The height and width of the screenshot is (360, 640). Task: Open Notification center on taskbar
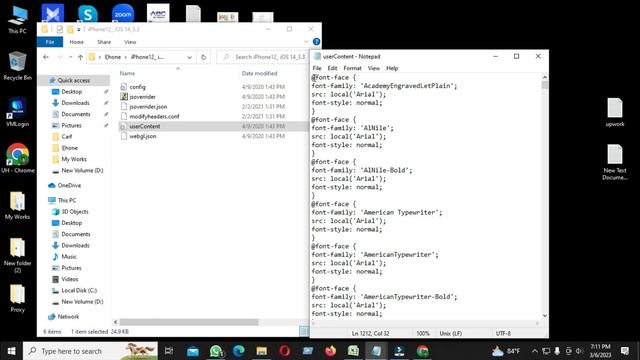624,351
